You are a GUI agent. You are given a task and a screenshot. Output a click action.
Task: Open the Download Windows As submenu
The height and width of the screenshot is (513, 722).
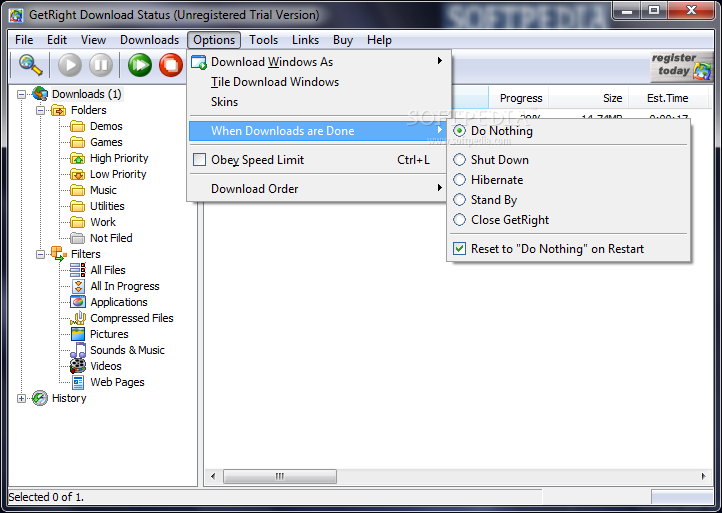click(x=319, y=62)
